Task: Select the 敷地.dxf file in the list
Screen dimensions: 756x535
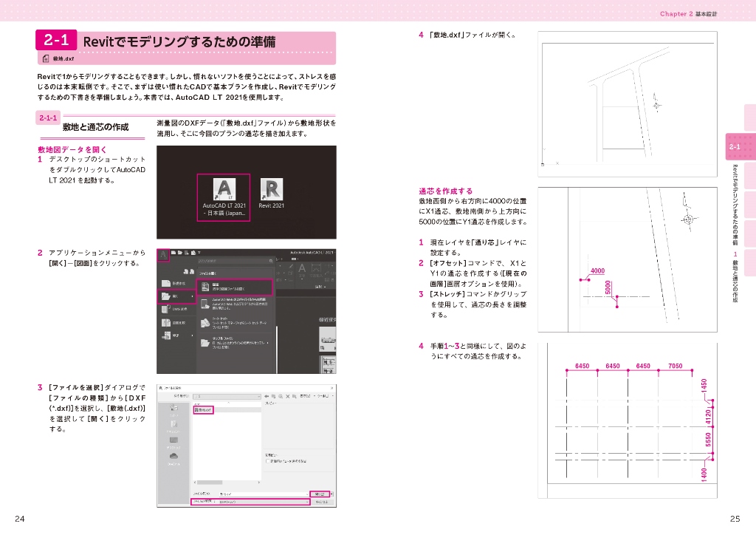Action: point(203,409)
